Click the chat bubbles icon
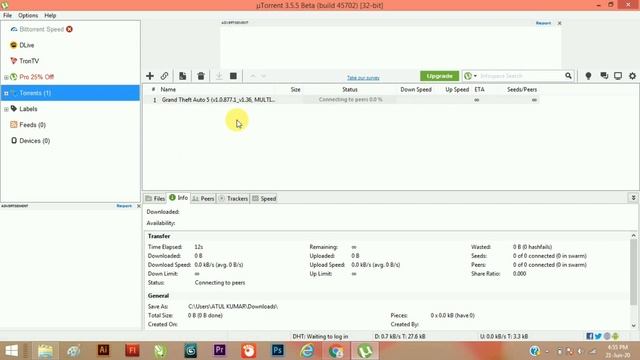This screenshot has height=360, width=640. 604,76
